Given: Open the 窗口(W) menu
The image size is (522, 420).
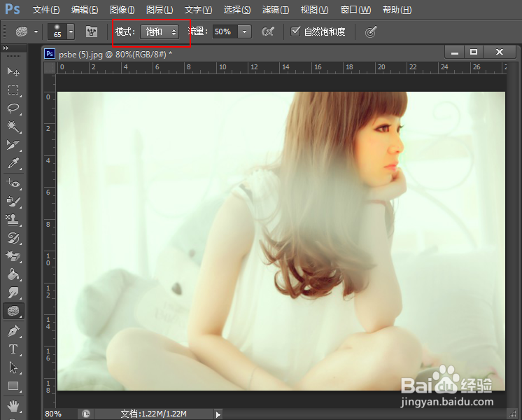Looking at the screenshot, I should [x=355, y=10].
